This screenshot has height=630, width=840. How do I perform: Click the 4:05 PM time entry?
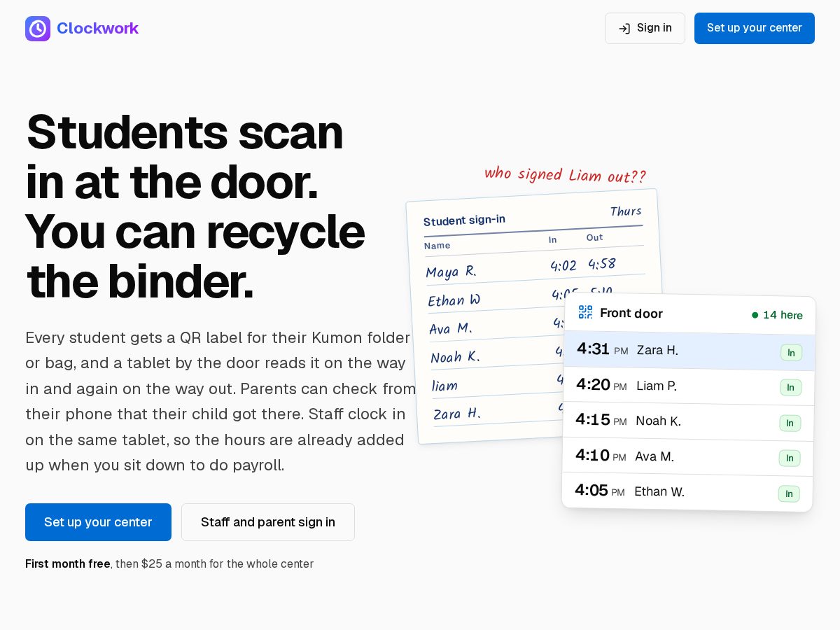coord(599,490)
